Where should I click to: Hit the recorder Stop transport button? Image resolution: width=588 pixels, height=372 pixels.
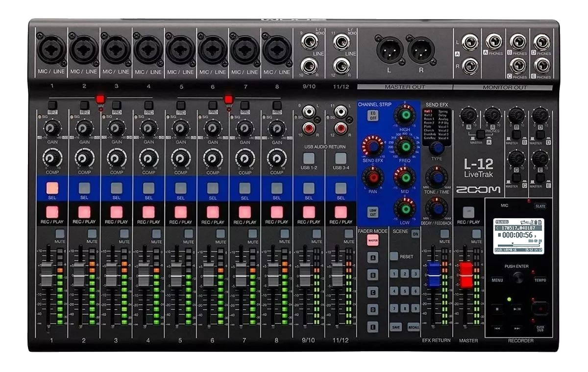(x=497, y=309)
